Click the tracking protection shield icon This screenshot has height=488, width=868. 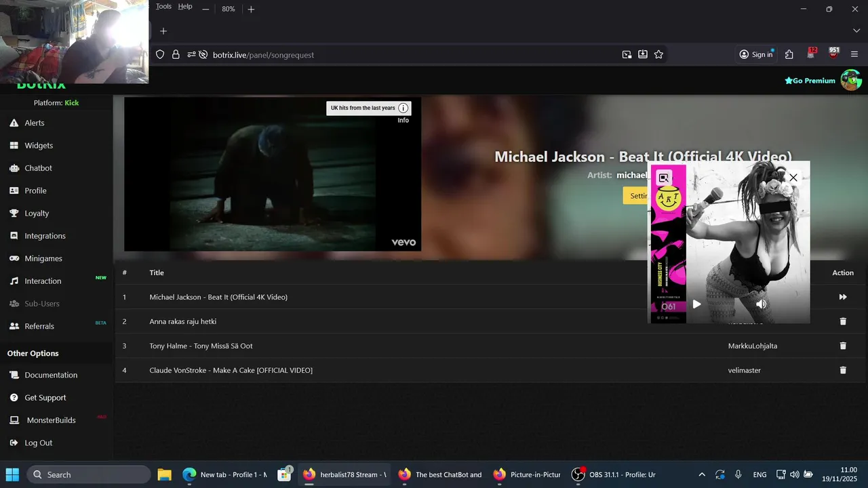click(160, 55)
